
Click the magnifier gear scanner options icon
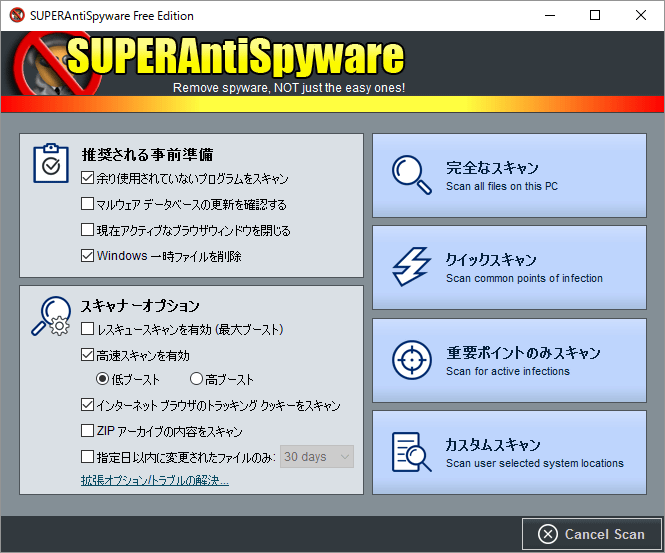(51, 316)
